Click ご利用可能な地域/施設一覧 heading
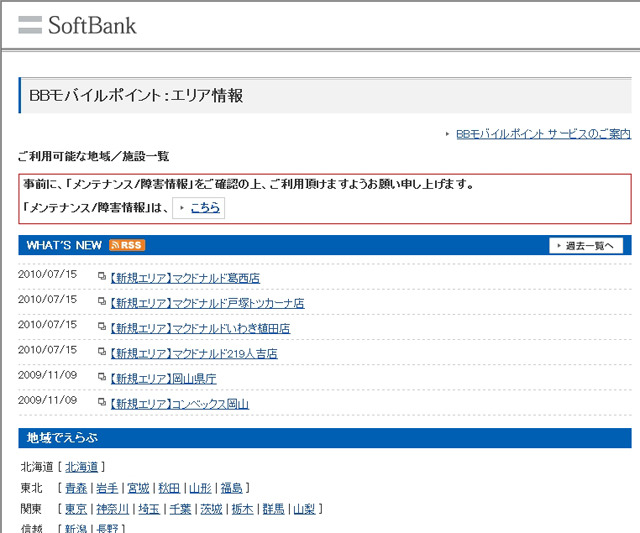Image resolution: width=640 pixels, height=533 pixels. (93, 156)
